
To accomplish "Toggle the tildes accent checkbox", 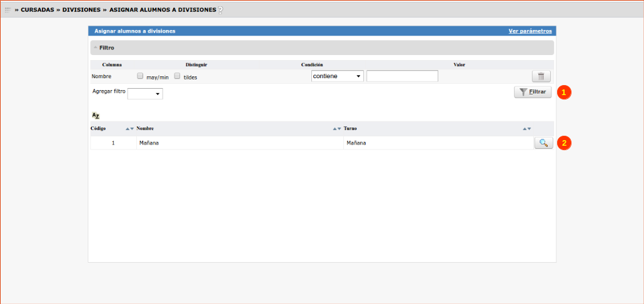I will [x=177, y=76].
